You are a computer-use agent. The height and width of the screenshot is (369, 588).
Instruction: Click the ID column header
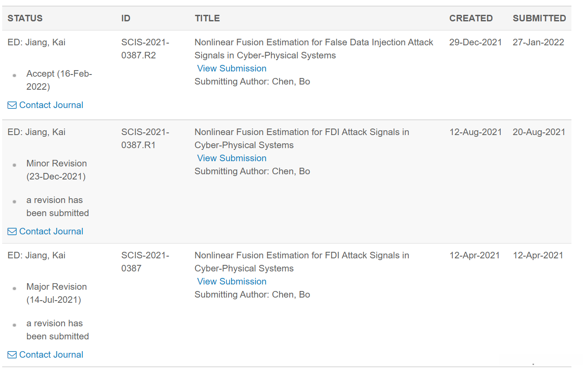126,18
